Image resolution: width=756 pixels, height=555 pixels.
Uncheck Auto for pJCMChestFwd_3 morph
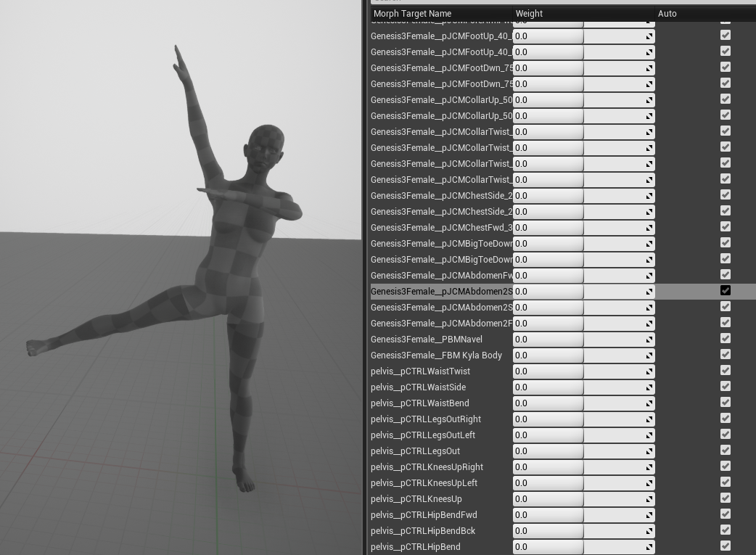click(x=725, y=226)
